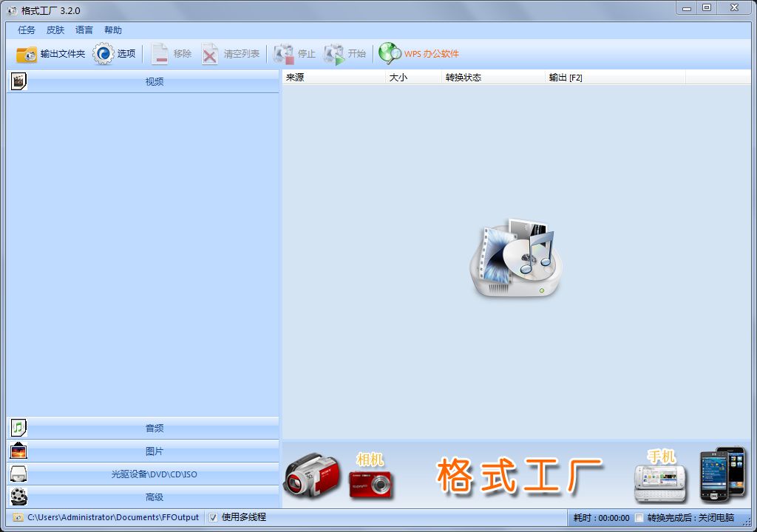Enable 转换完成后: 关闭电脑 checkbox
The height and width of the screenshot is (532, 757).
[x=639, y=518]
